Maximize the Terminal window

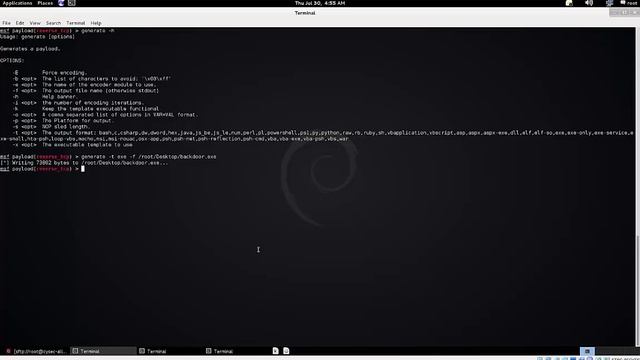pos(625,12)
